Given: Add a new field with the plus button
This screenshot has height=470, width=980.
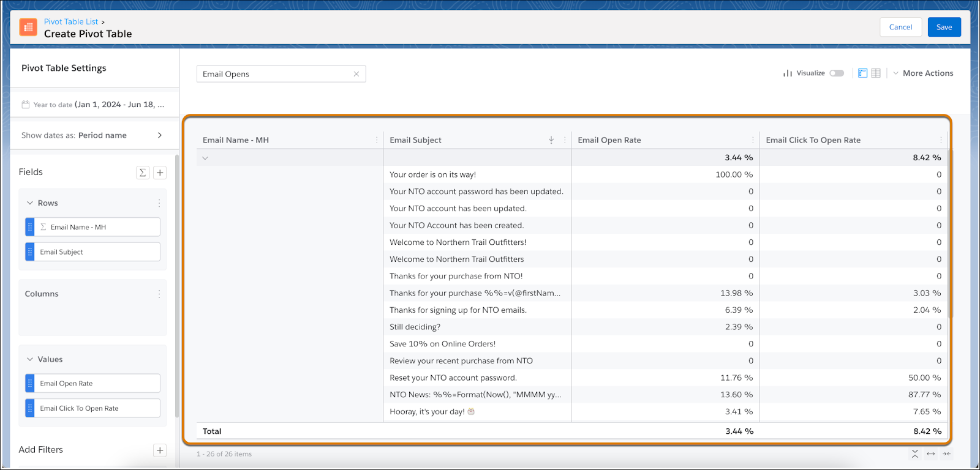Looking at the screenshot, I should 160,173.
